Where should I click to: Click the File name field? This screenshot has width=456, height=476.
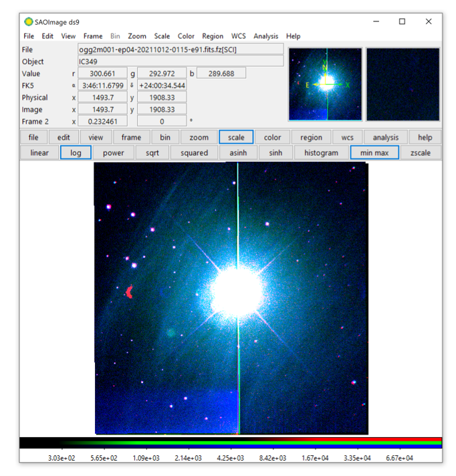click(x=181, y=49)
